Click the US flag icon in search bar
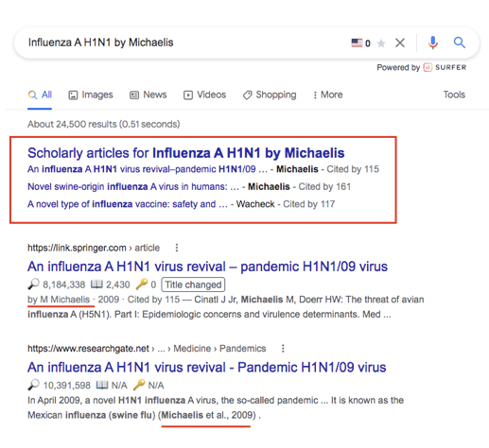Viewport: 489px width, 448px height. point(357,43)
